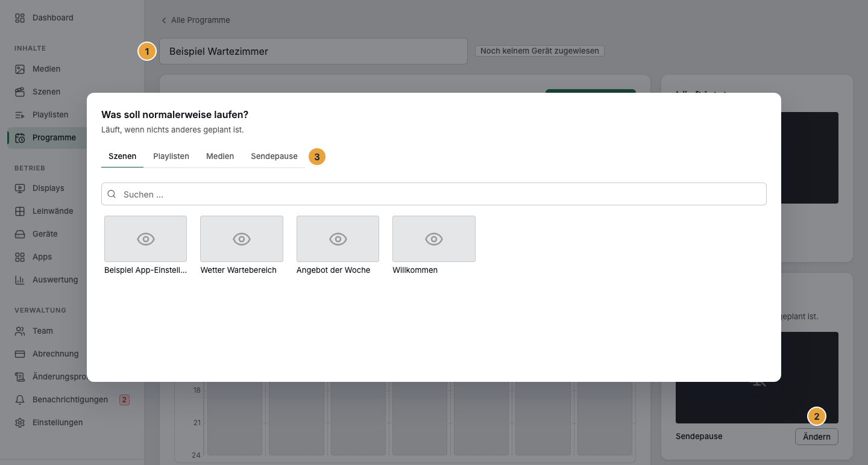Open the Medien tab in dialog

(220, 157)
